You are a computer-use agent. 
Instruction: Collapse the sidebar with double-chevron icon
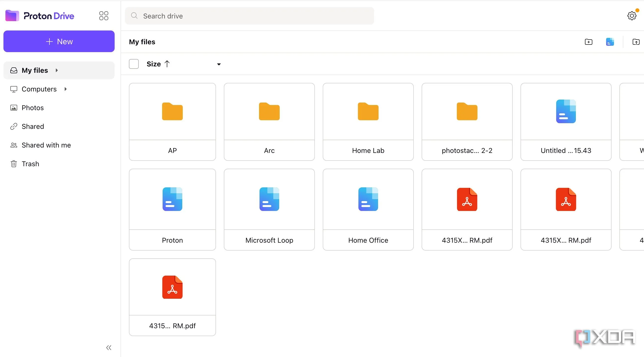[x=108, y=347]
